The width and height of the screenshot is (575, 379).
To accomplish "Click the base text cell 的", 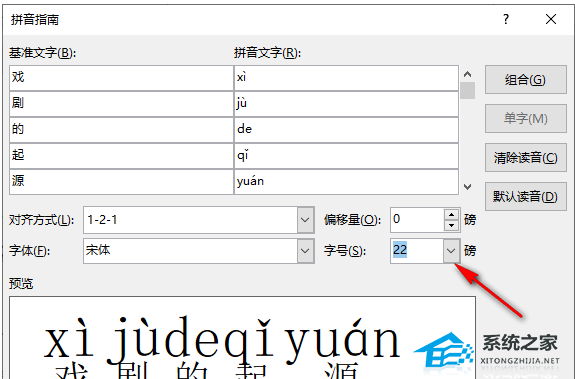I will 121,130.
